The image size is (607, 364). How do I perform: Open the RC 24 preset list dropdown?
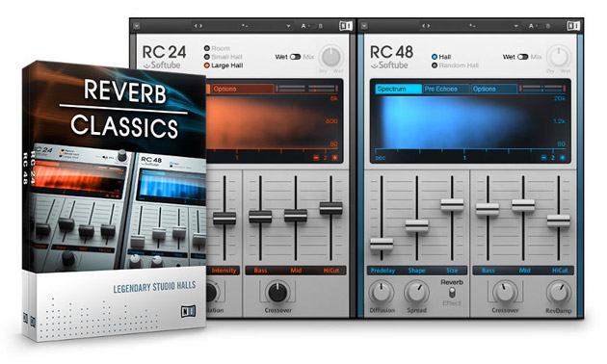[x=288, y=26]
